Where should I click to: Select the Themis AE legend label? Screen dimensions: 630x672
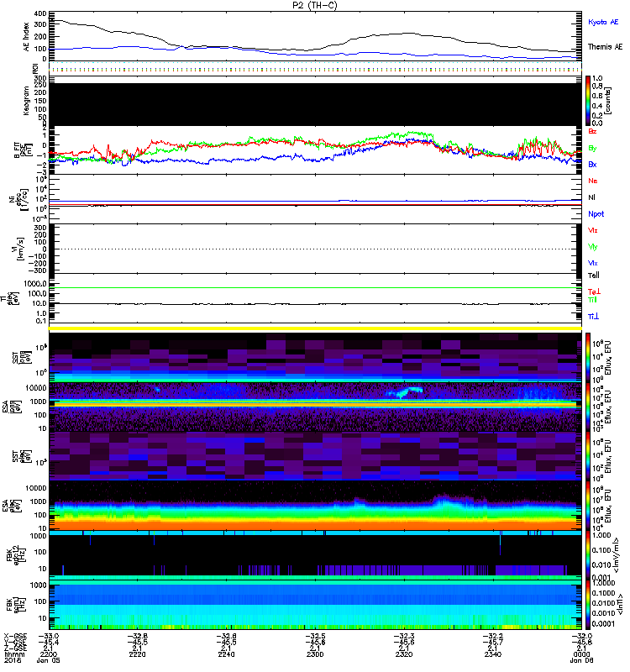(605, 47)
